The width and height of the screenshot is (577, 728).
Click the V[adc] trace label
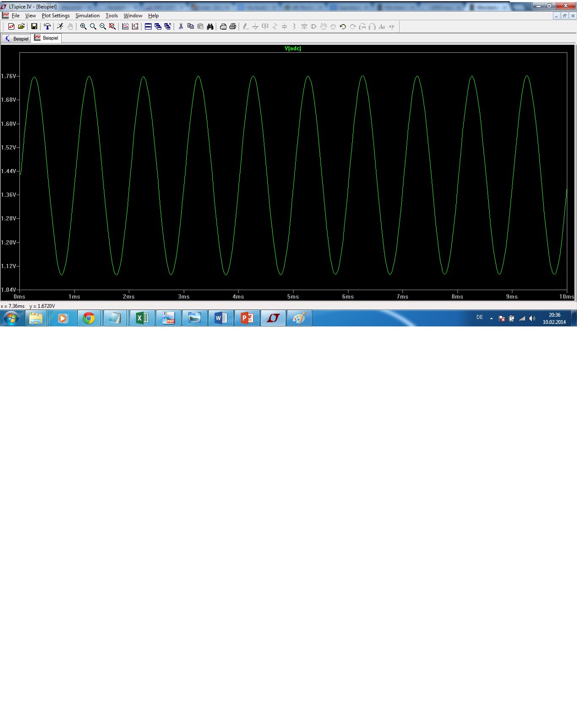point(293,49)
